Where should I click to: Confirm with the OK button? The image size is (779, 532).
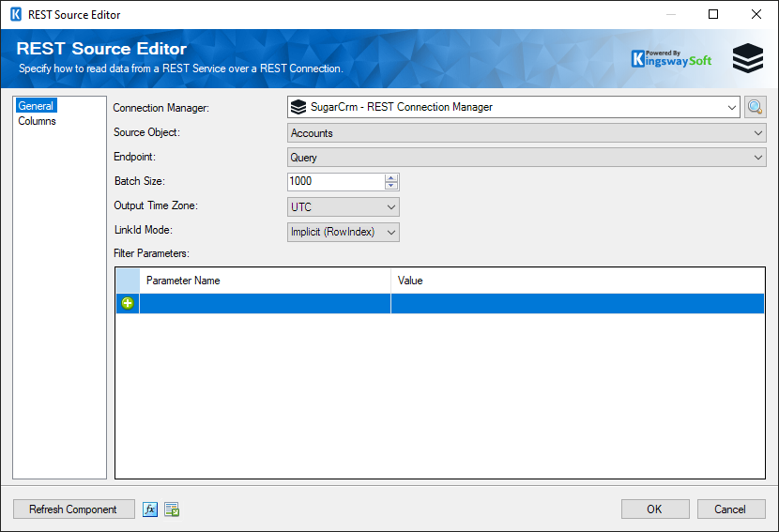655,509
